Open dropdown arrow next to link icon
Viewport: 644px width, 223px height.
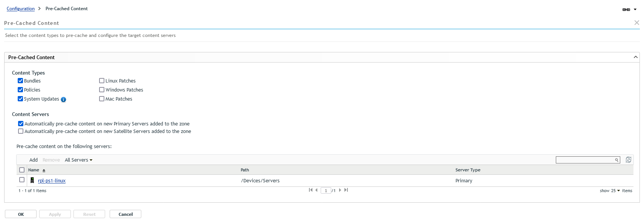pyautogui.click(x=635, y=9)
